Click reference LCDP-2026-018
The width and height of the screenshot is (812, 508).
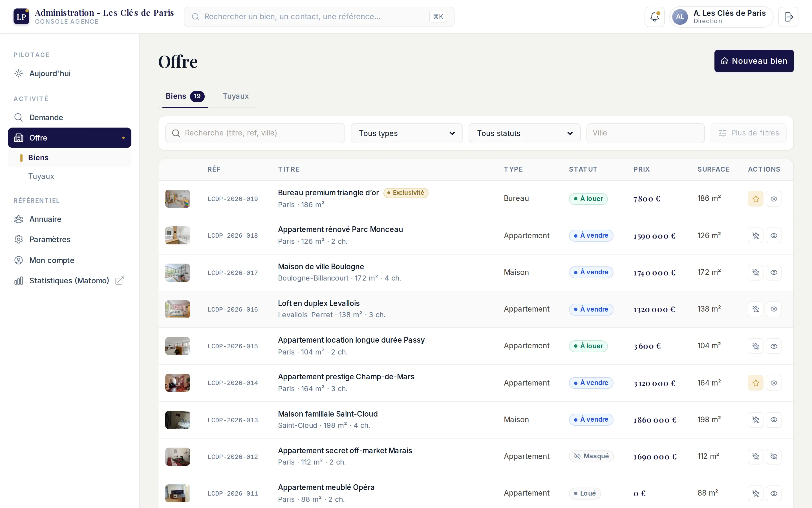pos(233,236)
